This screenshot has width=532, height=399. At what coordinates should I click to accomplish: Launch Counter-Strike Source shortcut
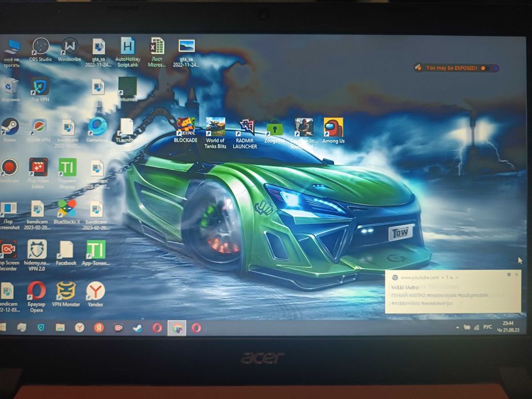304,133
